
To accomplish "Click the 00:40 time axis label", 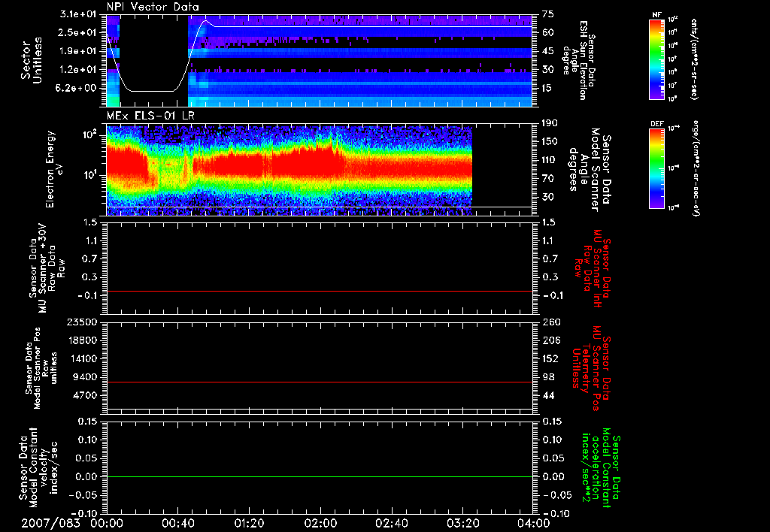I will point(177,523).
